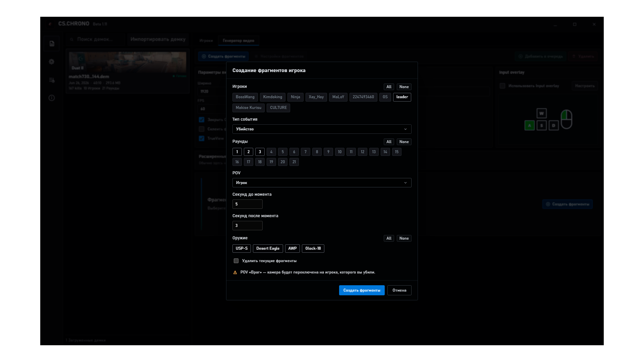Select player Ninja

295,97
